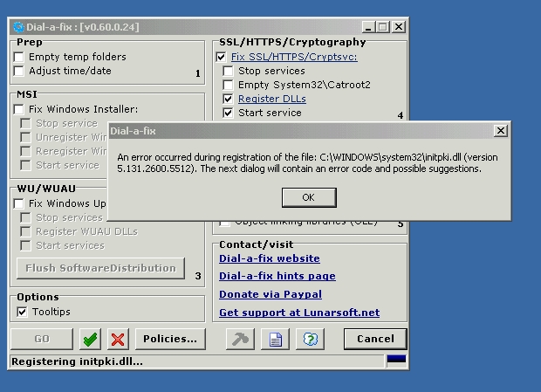Viewport: 541px width, 392px height.
Task: Enable Fix Windows Update checkbox
Action: 18,203
